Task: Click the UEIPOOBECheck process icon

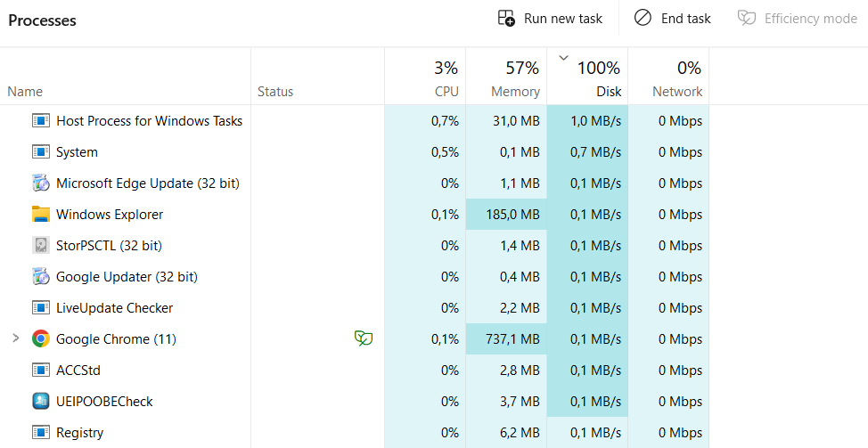Action: pos(41,401)
